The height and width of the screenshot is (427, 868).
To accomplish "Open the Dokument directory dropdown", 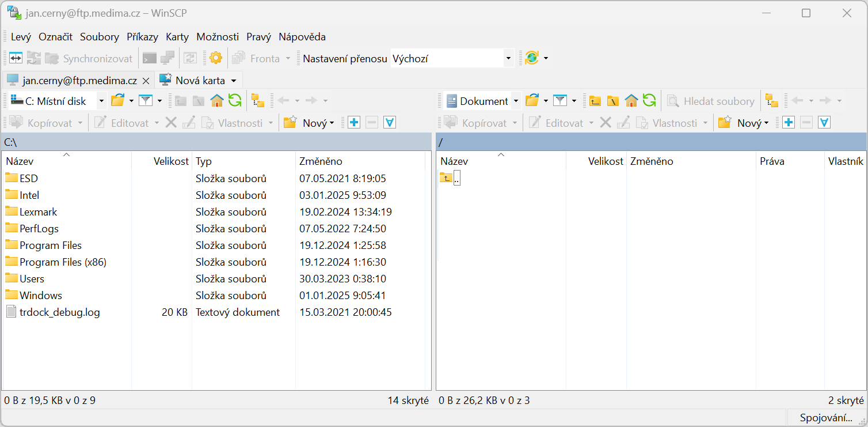I will (x=516, y=101).
